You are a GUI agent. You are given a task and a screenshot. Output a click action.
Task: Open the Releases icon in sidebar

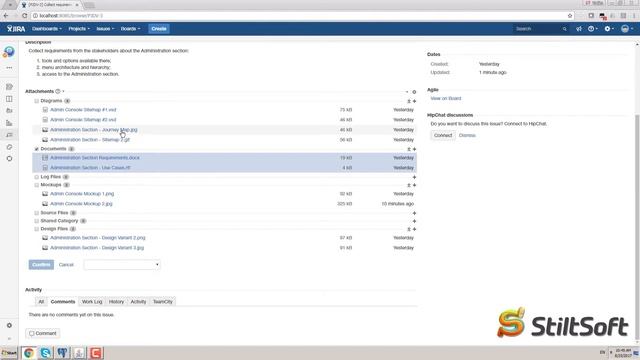coord(9,111)
